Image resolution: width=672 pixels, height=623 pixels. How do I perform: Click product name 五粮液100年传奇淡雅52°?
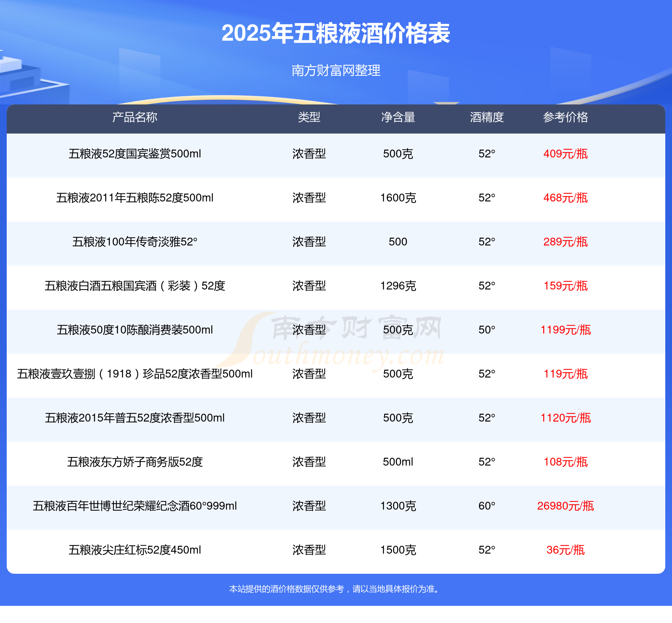135,242
